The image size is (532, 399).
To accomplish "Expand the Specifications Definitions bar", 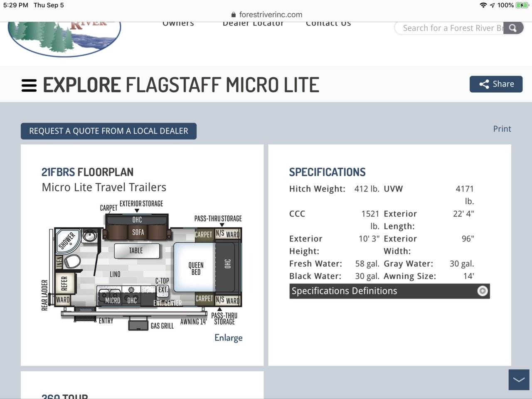I will 390,291.
